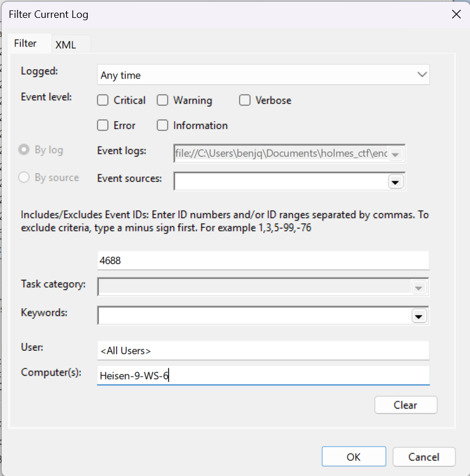The height and width of the screenshot is (476, 470).
Task: Switch to the XML tab
Action: (66, 44)
